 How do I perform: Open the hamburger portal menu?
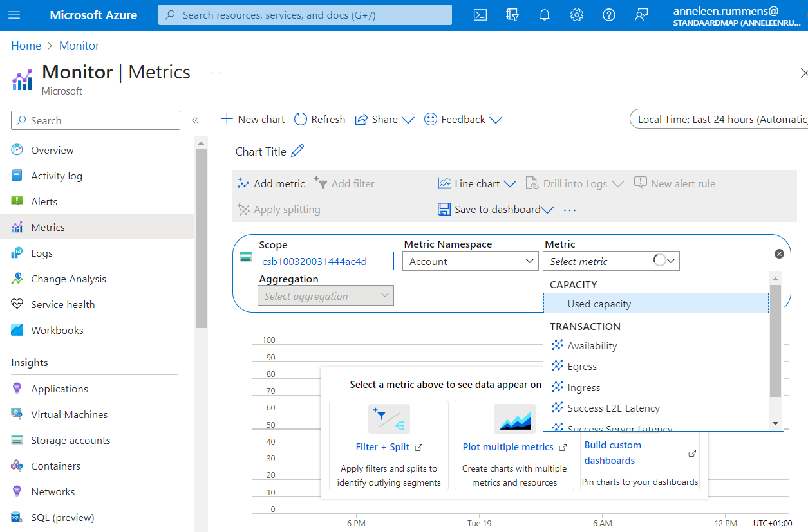(x=14, y=15)
